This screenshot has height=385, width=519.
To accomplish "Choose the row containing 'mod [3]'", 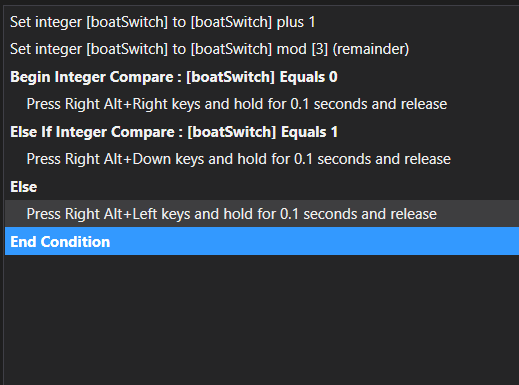I will (262, 49).
